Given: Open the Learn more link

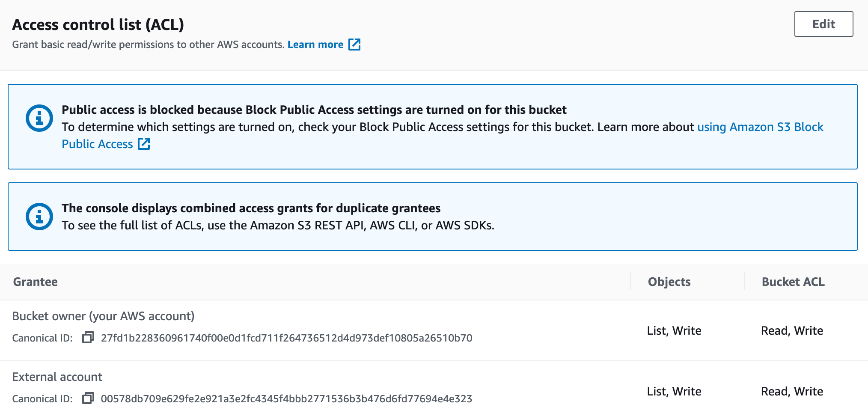Looking at the screenshot, I should (x=315, y=44).
